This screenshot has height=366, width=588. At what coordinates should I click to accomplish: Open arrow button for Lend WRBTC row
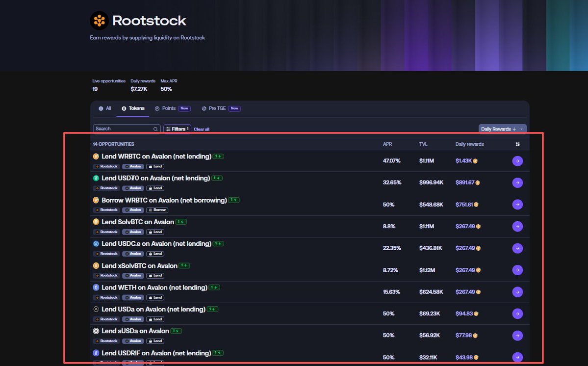(517, 161)
